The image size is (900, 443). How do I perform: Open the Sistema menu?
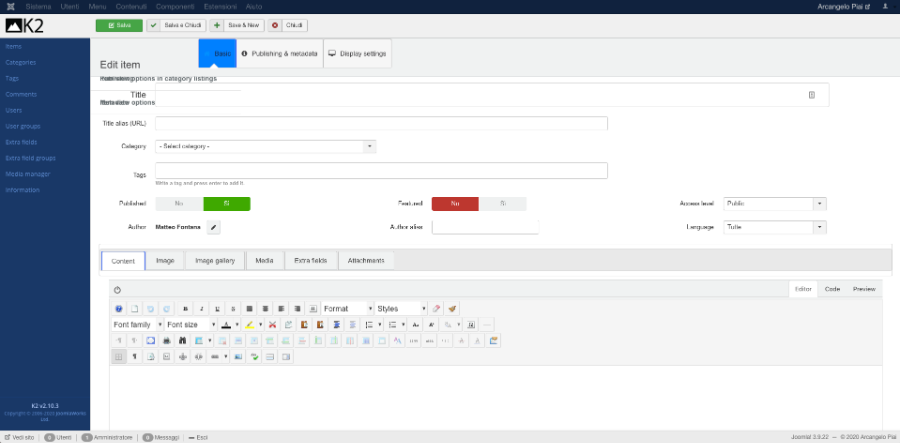pos(38,6)
